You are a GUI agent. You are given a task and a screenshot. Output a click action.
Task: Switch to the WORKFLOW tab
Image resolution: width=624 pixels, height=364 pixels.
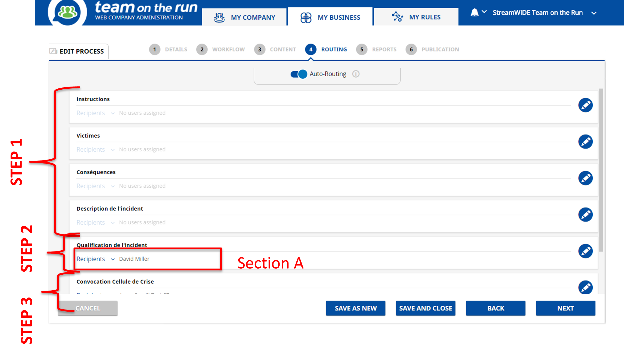click(x=221, y=49)
